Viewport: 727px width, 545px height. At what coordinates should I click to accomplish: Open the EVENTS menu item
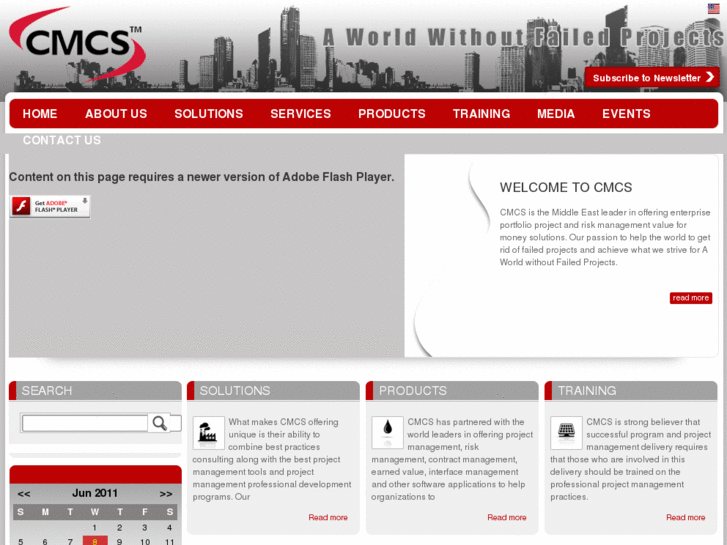(x=626, y=114)
